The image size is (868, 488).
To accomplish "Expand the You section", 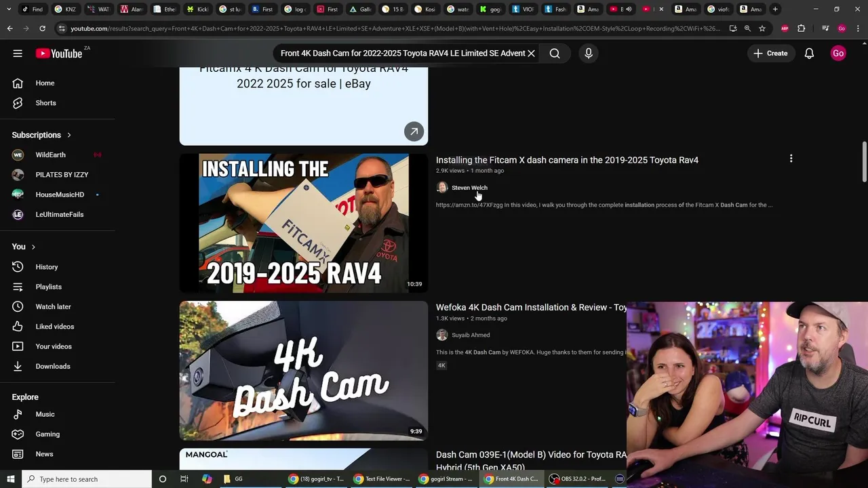I will tap(24, 247).
